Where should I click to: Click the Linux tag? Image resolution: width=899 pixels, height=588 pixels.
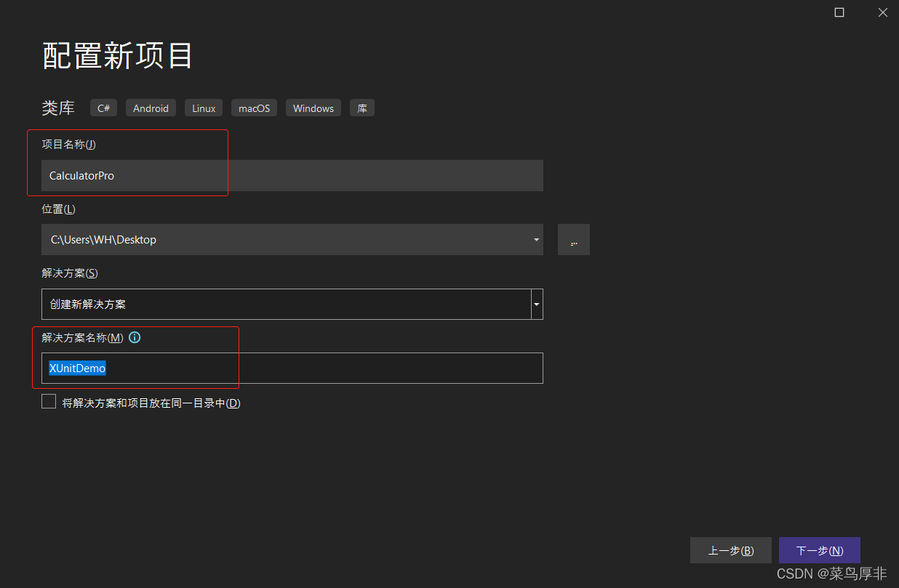204,108
